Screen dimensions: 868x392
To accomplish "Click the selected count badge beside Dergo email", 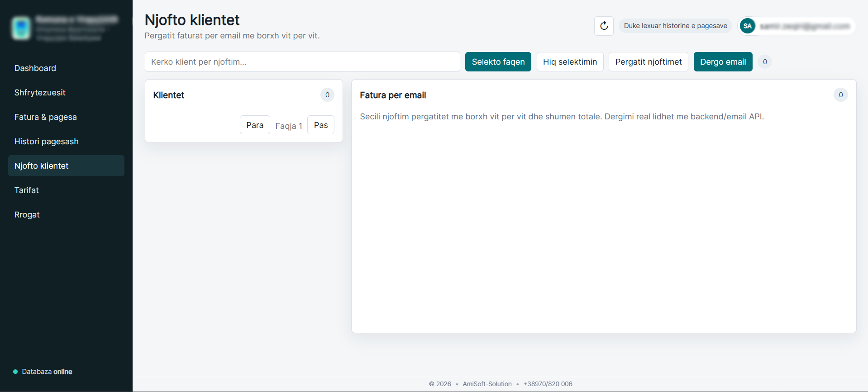I will point(765,62).
